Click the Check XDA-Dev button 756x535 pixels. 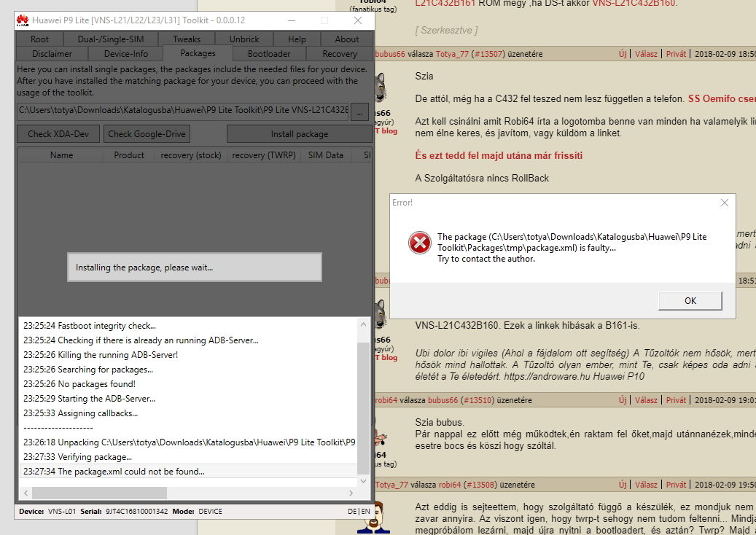point(58,134)
